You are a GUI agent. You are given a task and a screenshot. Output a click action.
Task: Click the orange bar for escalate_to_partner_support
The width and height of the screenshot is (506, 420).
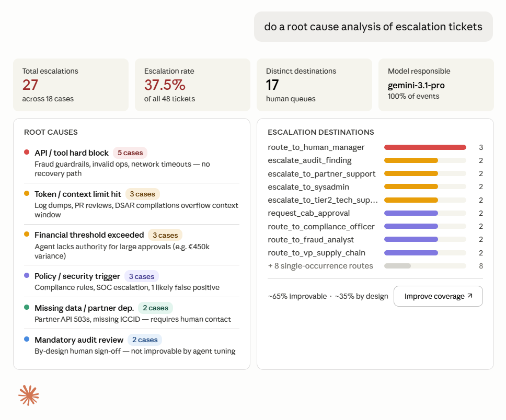pos(411,173)
